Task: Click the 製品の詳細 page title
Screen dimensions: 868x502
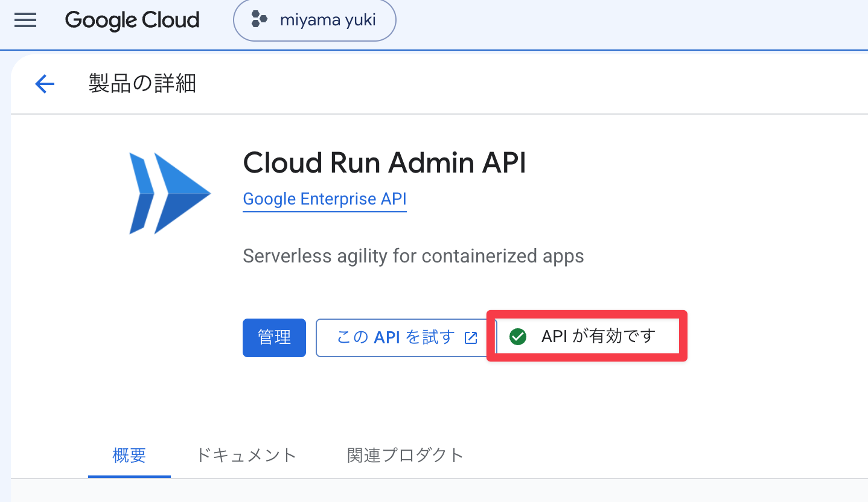Action: [142, 84]
